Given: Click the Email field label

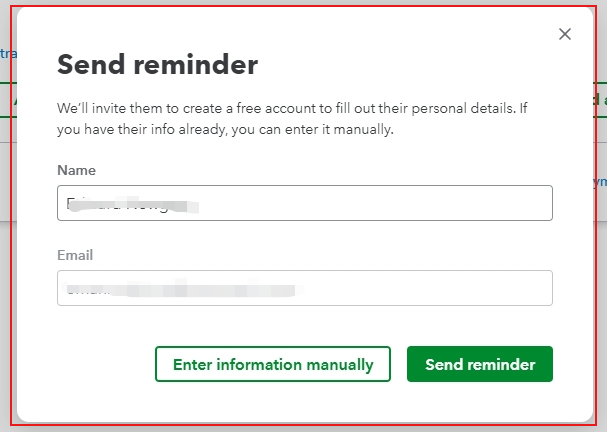Looking at the screenshot, I should point(76,255).
